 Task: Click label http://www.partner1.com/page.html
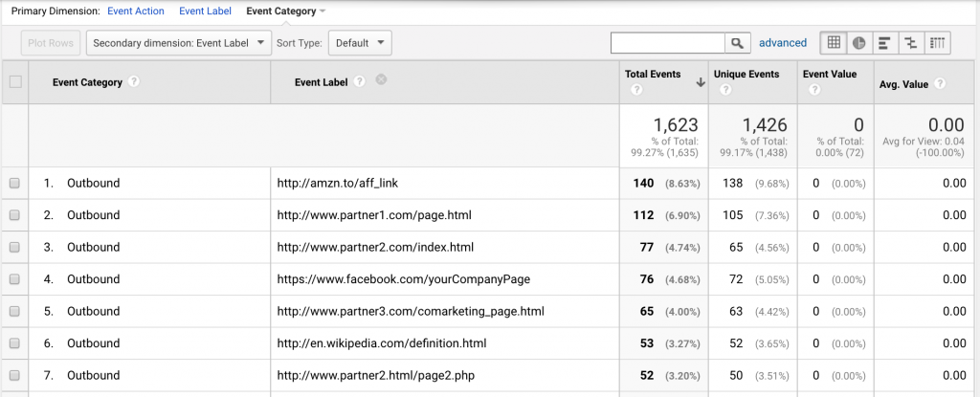[374, 215]
